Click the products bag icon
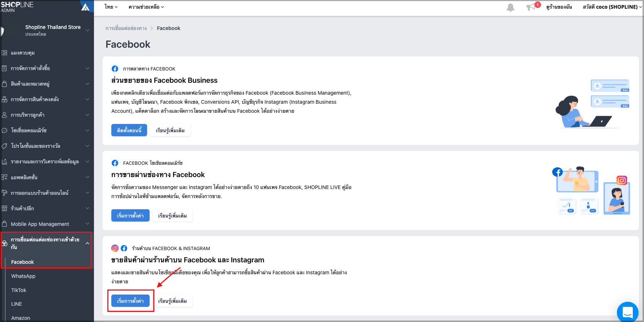Image resolution: width=644 pixels, height=322 pixels. [x=4, y=84]
